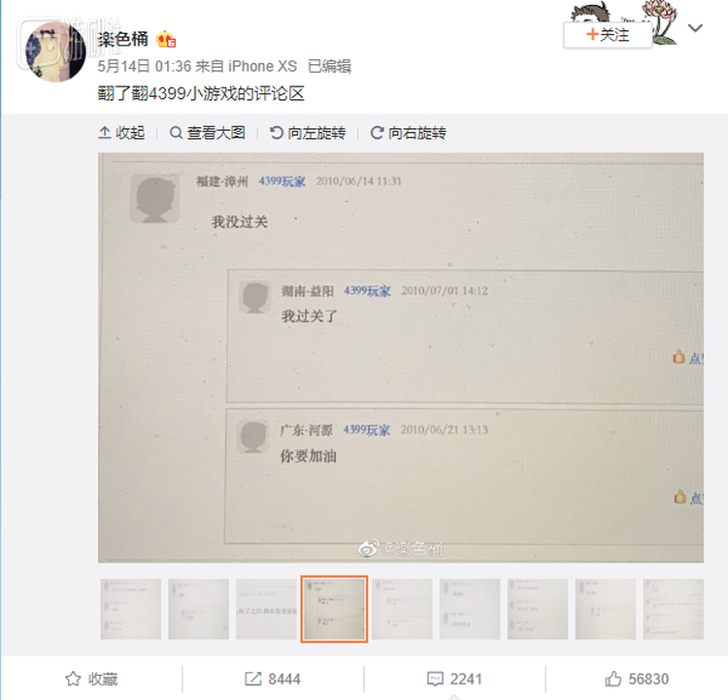Open 查看大图 to view full image
728x700 pixels.
tap(207, 133)
